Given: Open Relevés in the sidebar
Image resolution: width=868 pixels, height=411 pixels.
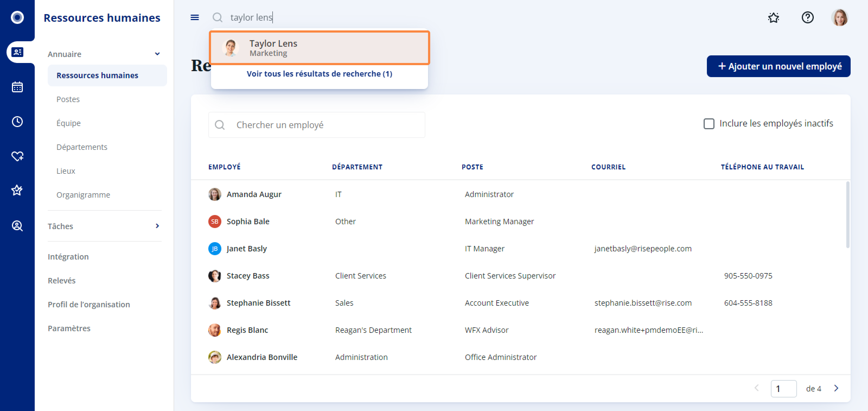Looking at the screenshot, I should [x=62, y=280].
